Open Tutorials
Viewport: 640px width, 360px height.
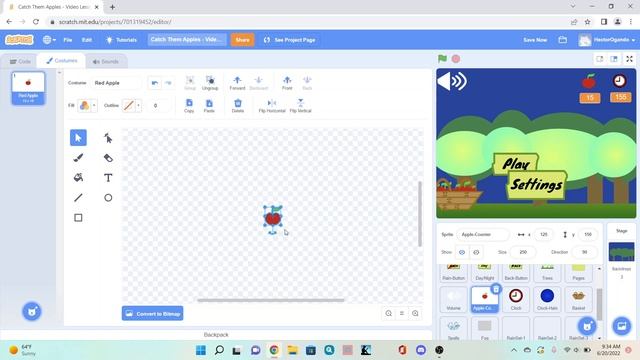click(x=121, y=40)
